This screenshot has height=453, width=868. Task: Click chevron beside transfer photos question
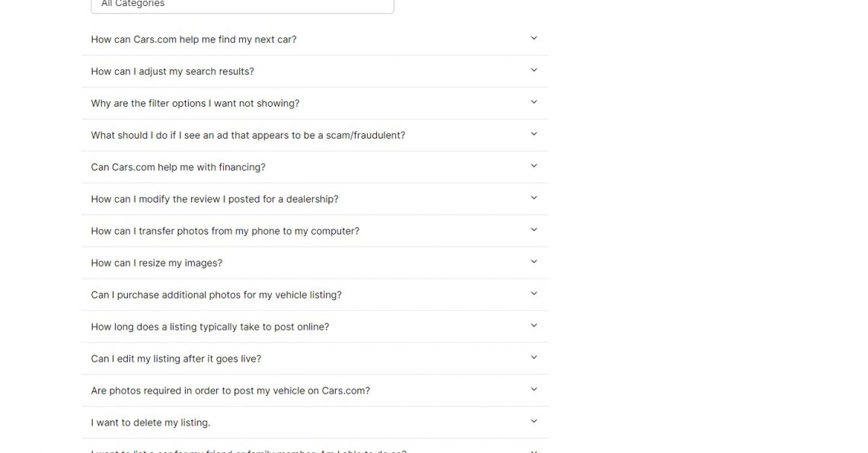tap(534, 230)
